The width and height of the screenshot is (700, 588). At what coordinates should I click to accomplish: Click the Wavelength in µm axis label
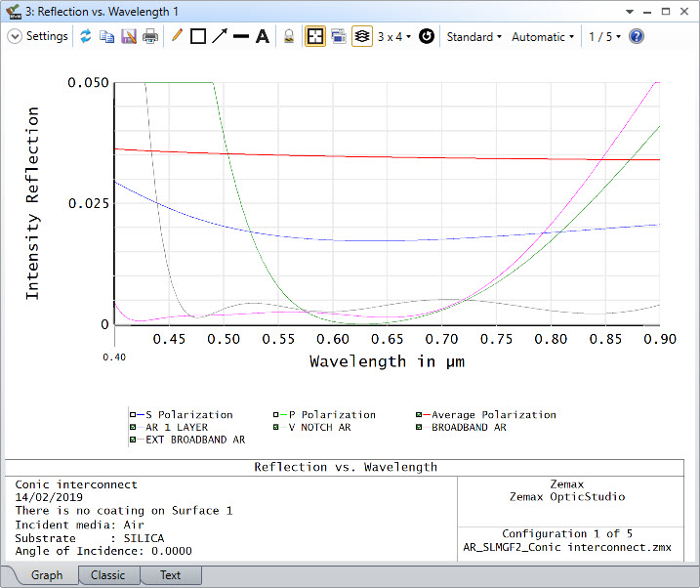pyautogui.click(x=387, y=361)
